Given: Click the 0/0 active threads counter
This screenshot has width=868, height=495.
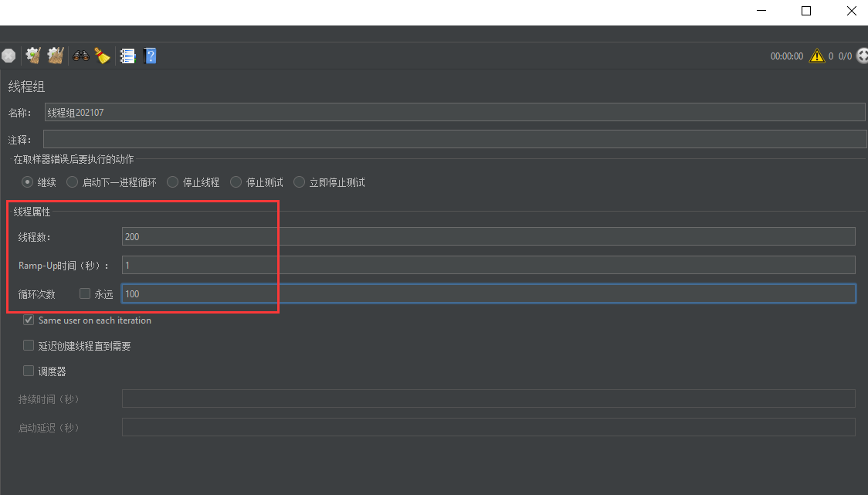Looking at the screenshot, I should coord(846,56).
